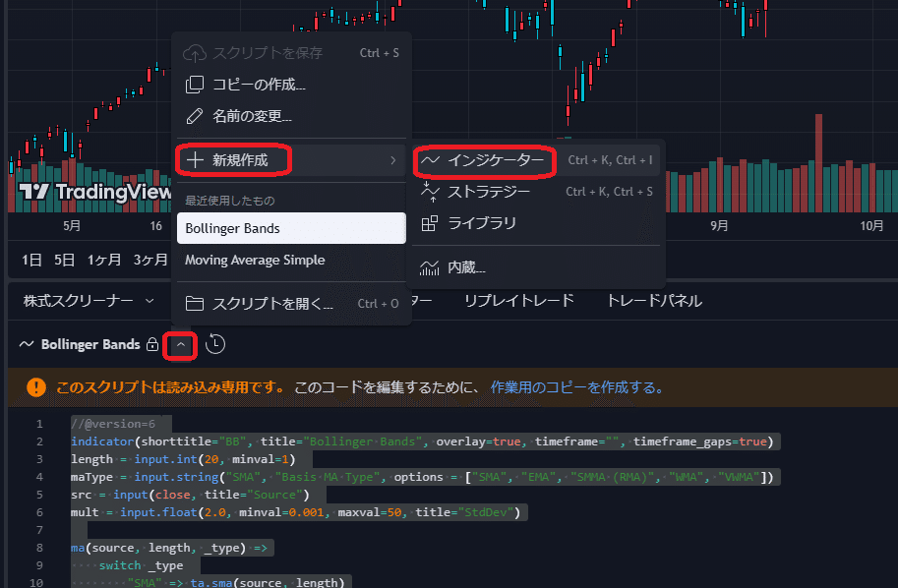Screen dimensions: 898x588
Task: Expand the 新規作成 submenu arrow
Action: (392, 160)
